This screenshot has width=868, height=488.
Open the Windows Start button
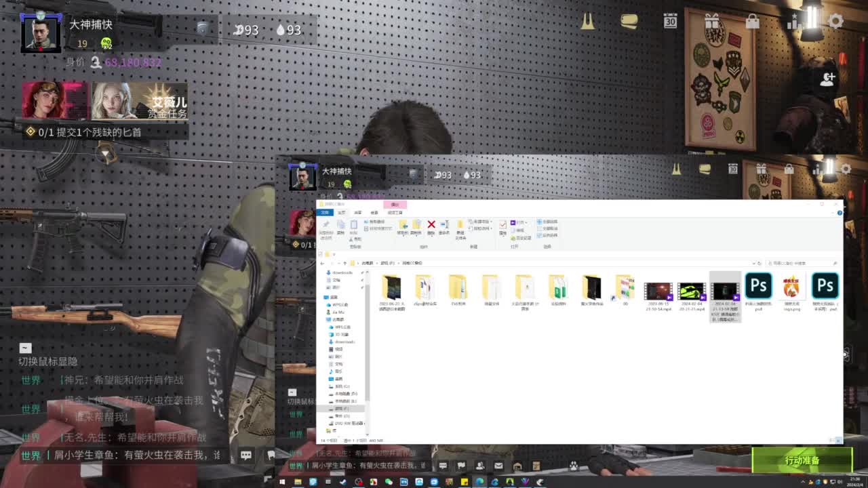[x=282, y=482]
